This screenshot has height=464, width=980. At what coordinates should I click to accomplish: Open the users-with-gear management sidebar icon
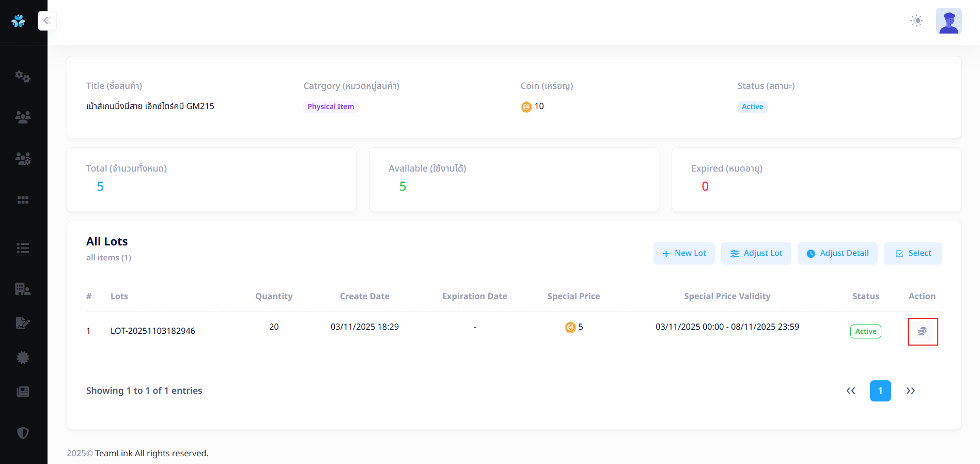(23, 159)
